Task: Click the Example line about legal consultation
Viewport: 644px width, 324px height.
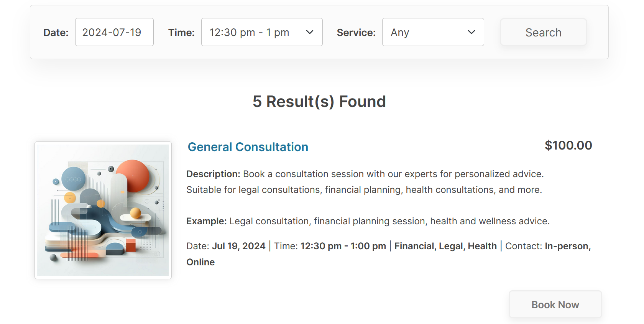Action: pyautogui.click(x=368, y=221)
